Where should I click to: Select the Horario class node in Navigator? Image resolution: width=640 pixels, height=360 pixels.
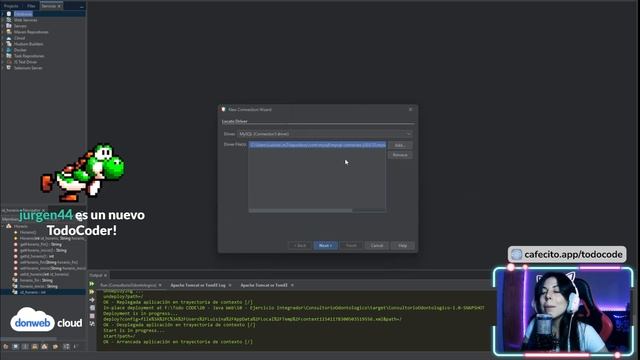coord(20,226)
